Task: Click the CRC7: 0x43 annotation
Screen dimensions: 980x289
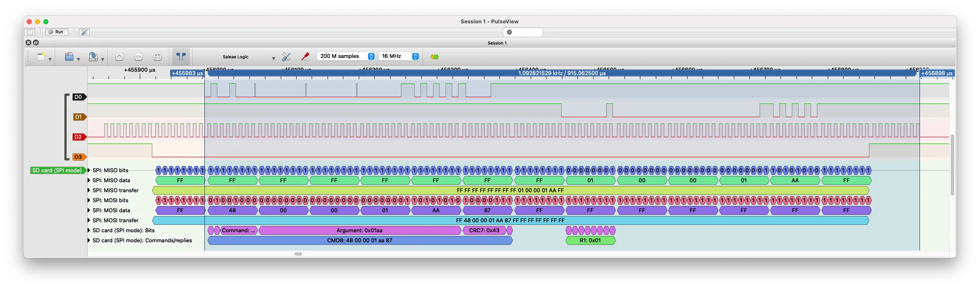Action: (484, 230)
